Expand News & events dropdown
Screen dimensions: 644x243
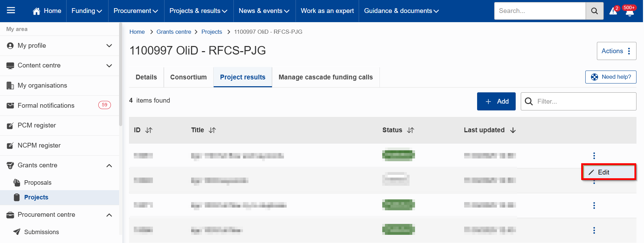264,11
